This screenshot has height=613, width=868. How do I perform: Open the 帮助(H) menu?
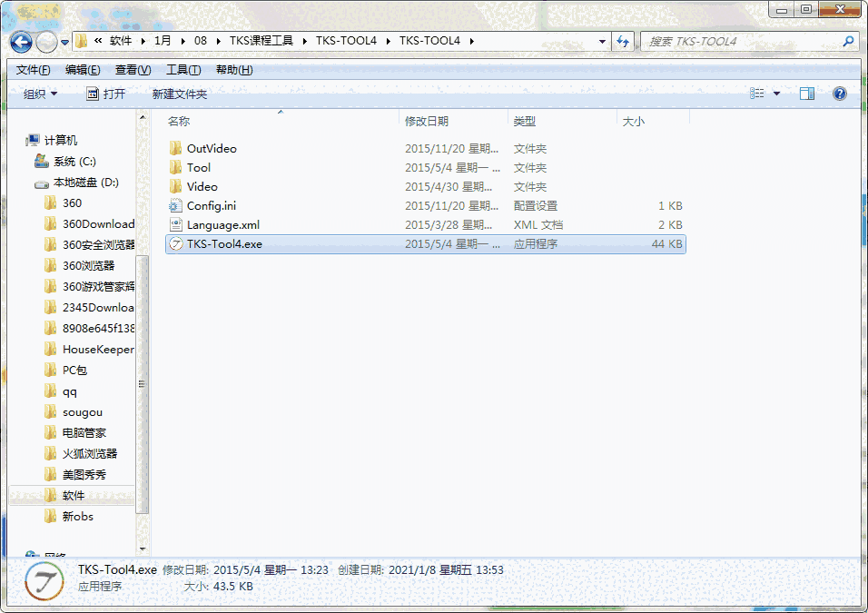click(234, 70)
